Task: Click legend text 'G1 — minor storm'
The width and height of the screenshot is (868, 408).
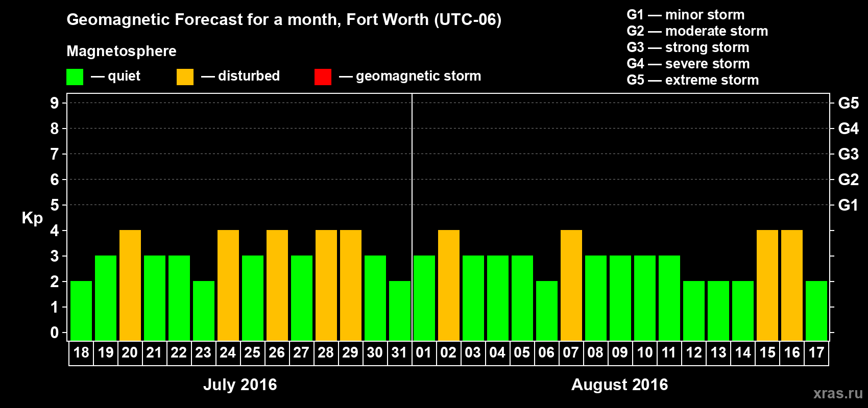Action: pyautogui.click(x=686, y=15)
